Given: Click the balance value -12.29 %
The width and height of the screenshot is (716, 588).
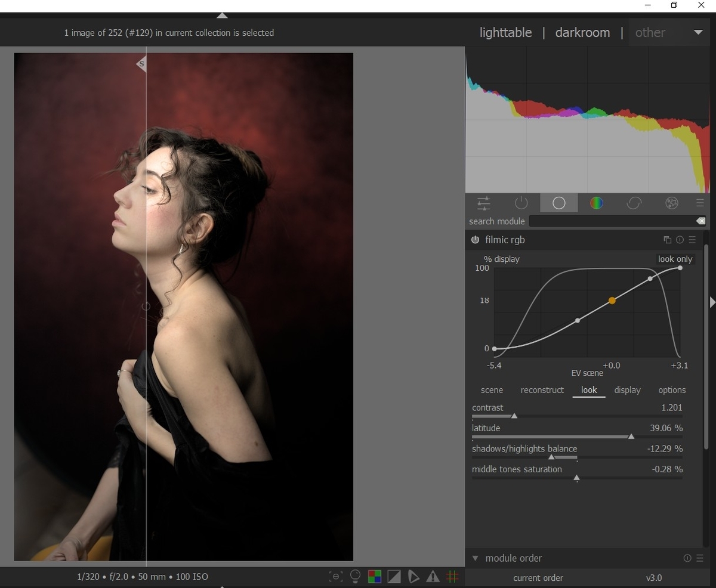Looking at the screenshot, I should click(665, 448).
